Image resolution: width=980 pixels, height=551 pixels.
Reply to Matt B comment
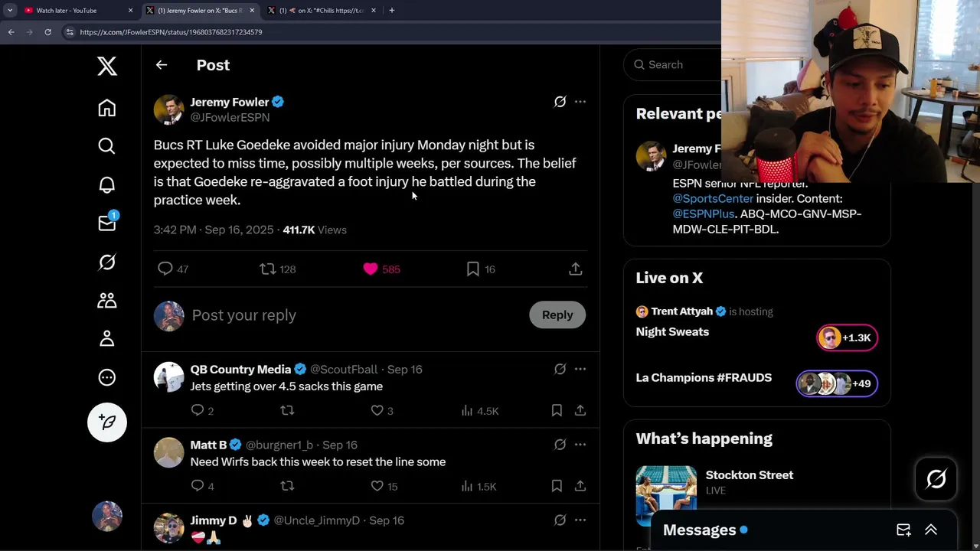coord(202,486)
